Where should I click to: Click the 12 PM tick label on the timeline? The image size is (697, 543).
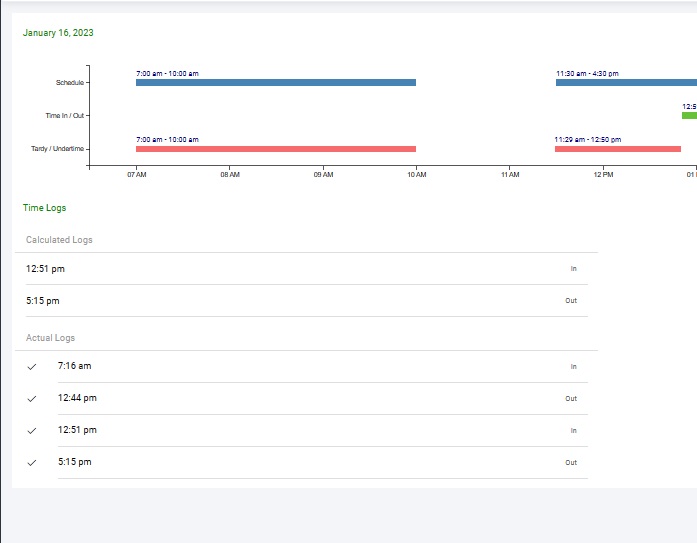(x=602, y=175)
